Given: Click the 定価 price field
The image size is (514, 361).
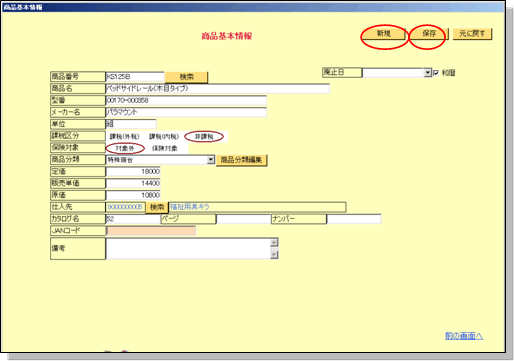Looking at the screenshot, I should coord(133,172).
